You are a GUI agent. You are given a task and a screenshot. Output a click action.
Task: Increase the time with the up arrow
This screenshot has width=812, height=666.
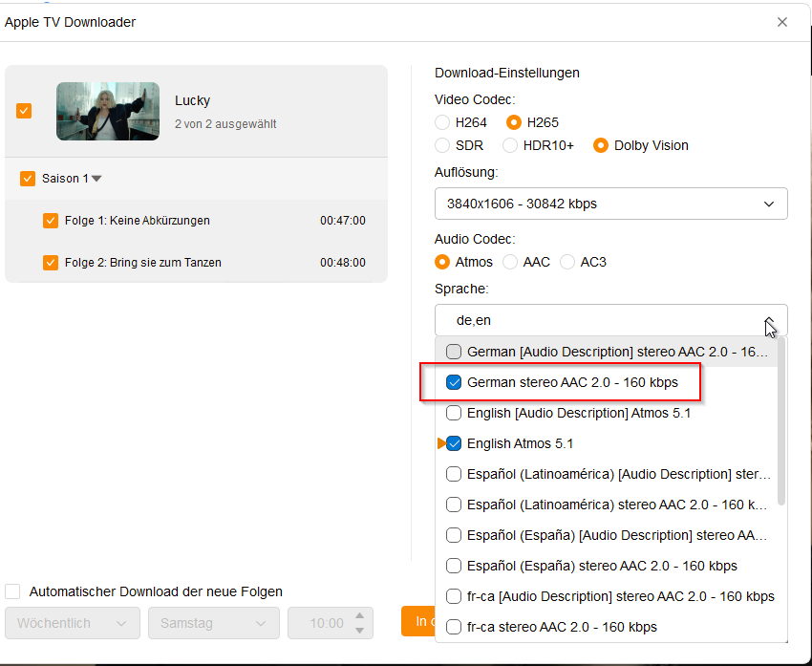click(360, 615)
